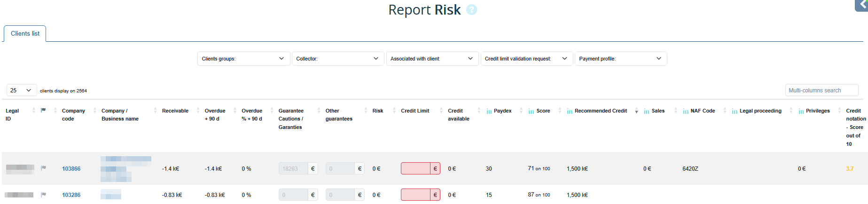Expand the Collector filter dropdown

[337, 59]
